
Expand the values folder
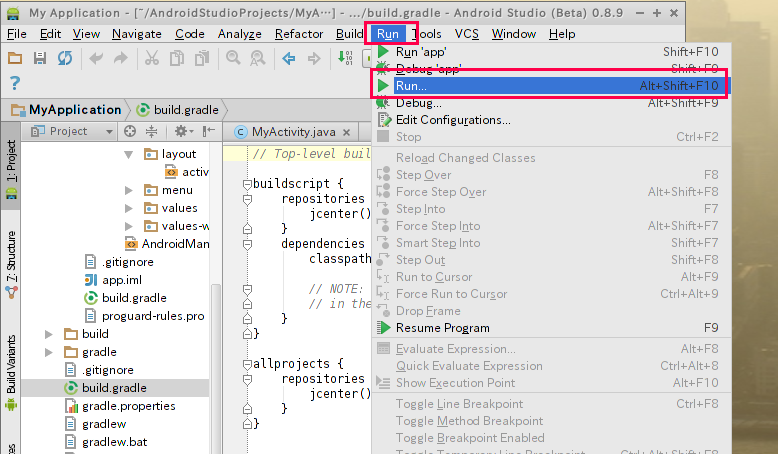[129, 208]
